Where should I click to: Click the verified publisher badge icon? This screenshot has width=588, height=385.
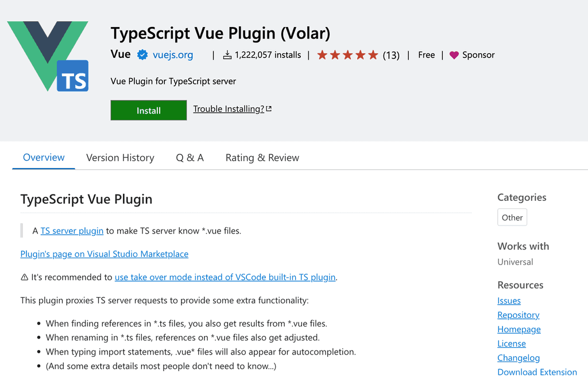[142, 55]
